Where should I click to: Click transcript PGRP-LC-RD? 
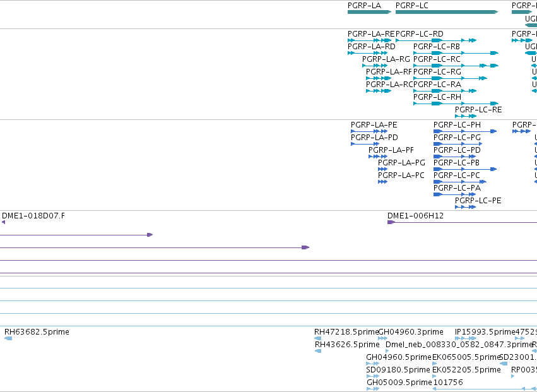pyautogui.click(x=435, y=40)
